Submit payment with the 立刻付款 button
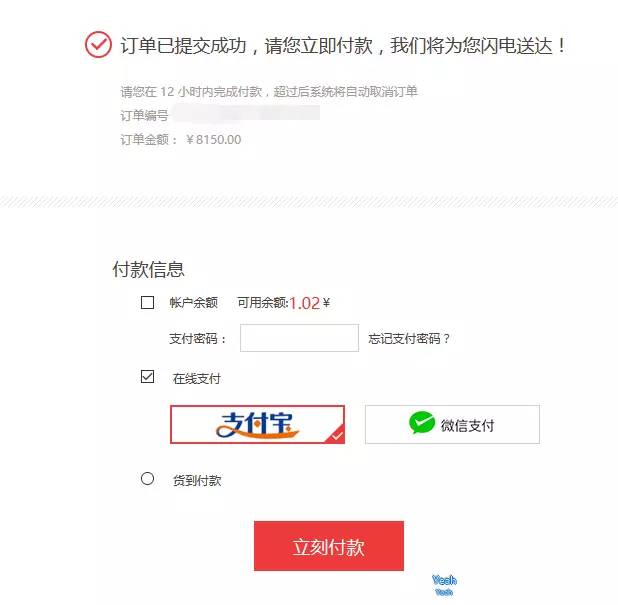The height and width of the screenshot is (605, 618). tap(329, 546)
